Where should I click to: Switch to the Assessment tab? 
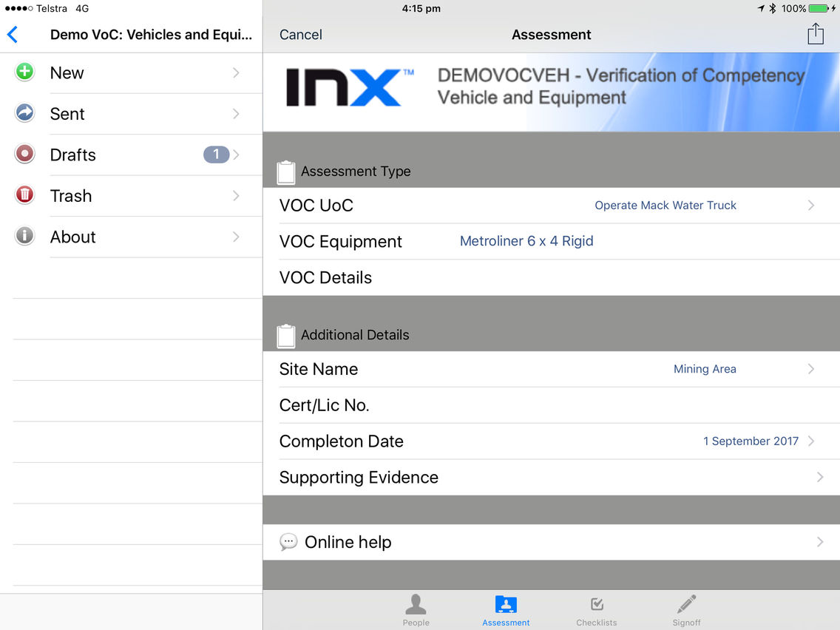(x=506, y=610)
